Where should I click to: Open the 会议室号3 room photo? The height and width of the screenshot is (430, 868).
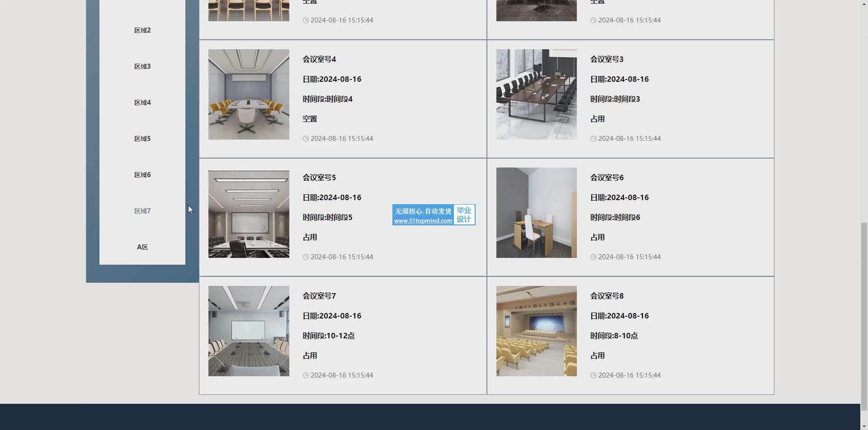[536, 94]
